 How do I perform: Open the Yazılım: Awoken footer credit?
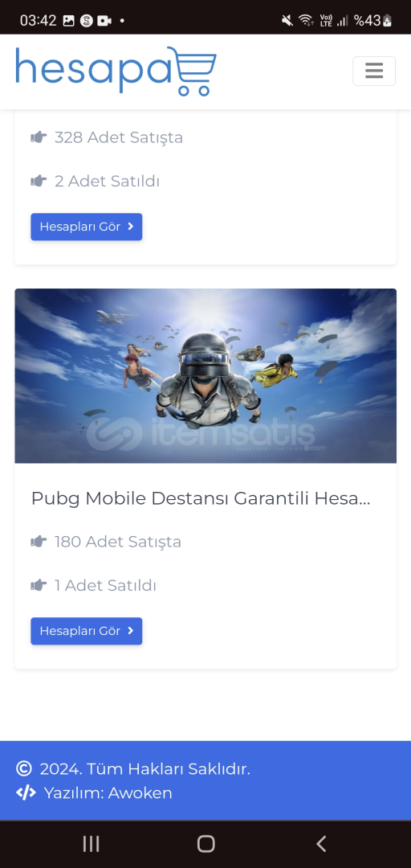[108, 792]
